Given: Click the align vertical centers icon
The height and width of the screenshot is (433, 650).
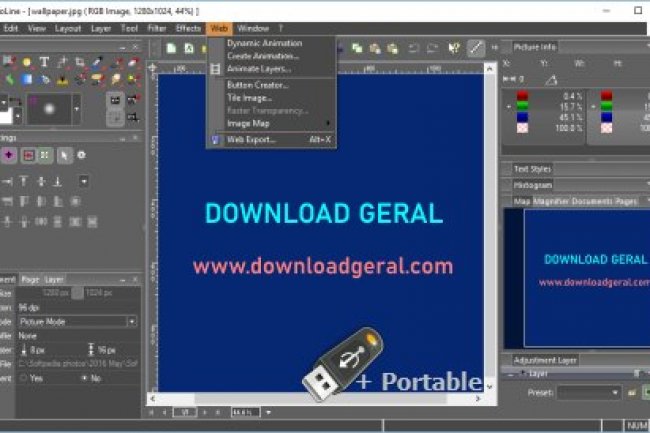Looking at the screenshot, I should pyautogui.click(x=41, y=181).
